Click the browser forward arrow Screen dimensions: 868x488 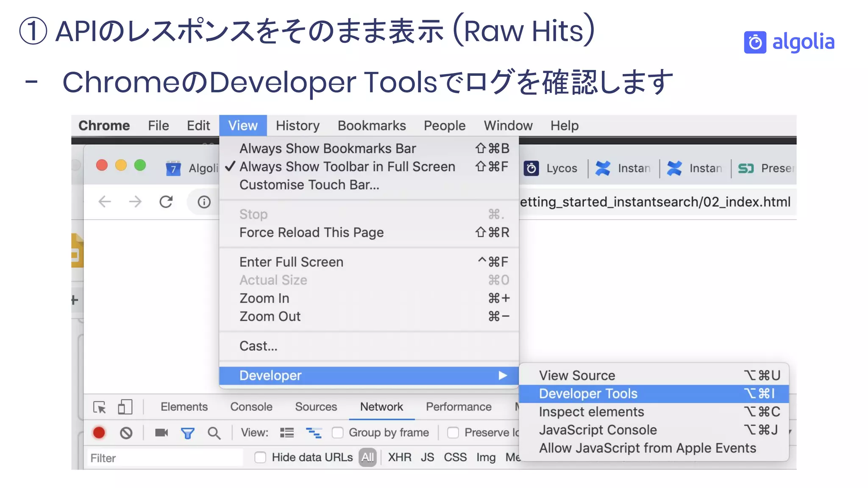coord(135,202)
